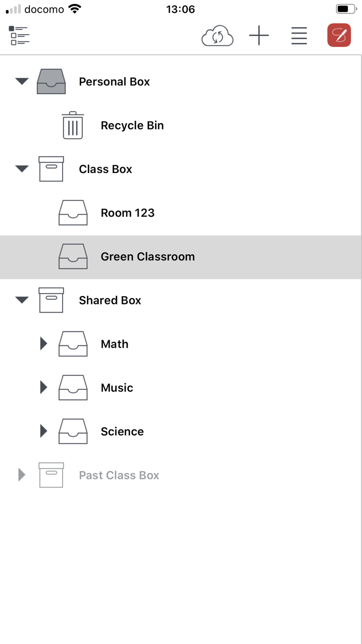Expand the Science folder
This screenshot has height=644, width=362.
pyautogui.click(x=43, y=431)
